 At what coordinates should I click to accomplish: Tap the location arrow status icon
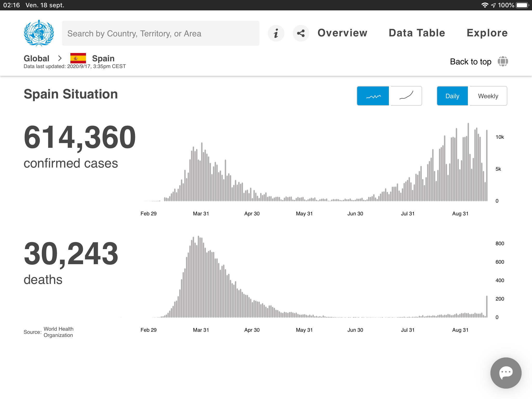493,5
